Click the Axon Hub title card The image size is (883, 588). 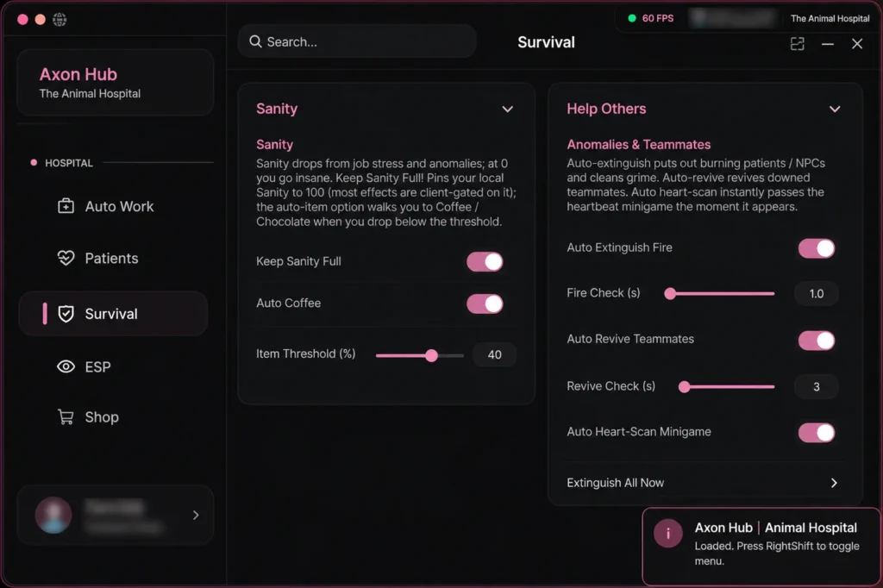(x=116, y=82)
